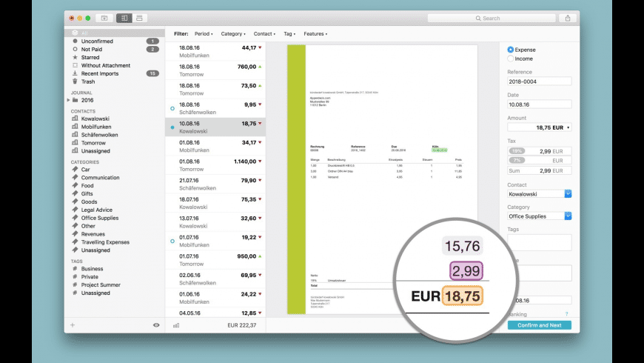This screenshot has width=644, height=363.
Task: Select All in the sidebar
Action: tap(115, 33)
